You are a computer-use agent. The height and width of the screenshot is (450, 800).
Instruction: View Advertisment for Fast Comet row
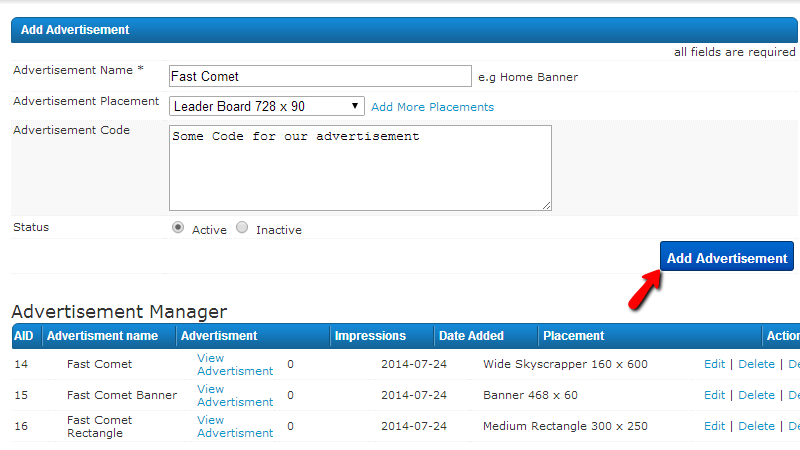[x=234, y=364]
